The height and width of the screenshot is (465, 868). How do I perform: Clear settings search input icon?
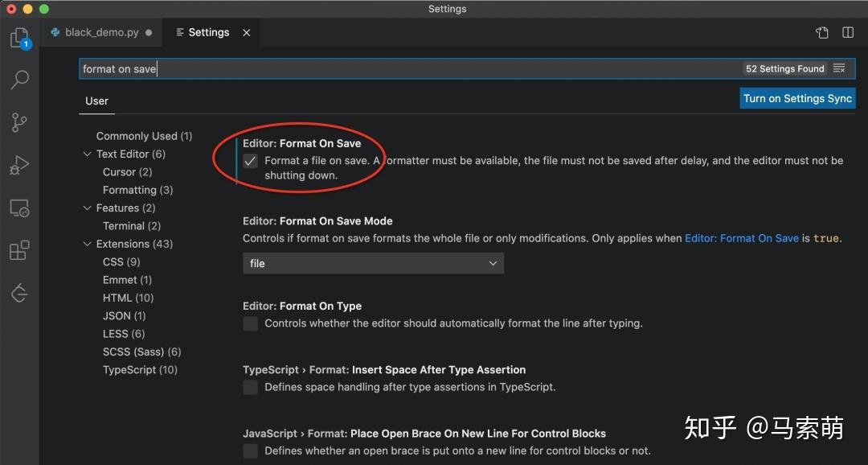click(839, 69)
